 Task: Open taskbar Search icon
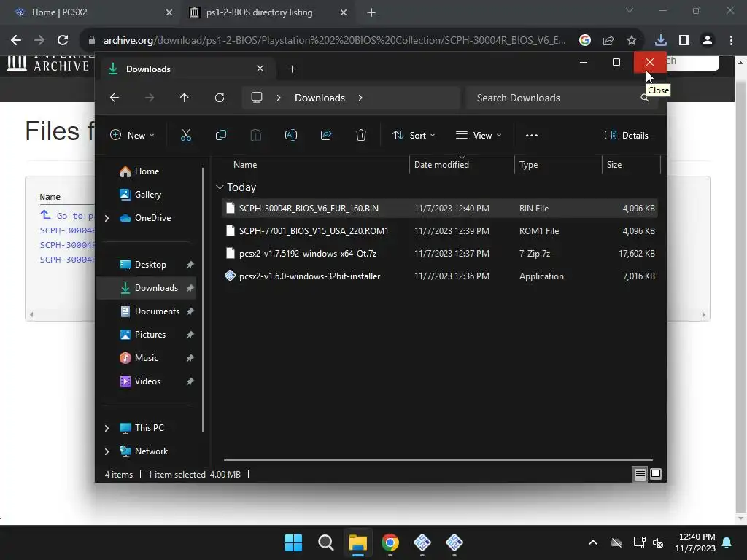pos(326,542)
